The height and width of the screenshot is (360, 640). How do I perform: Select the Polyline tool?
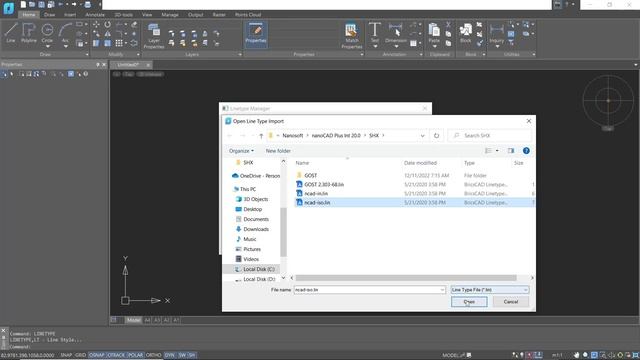tap(29, 33)
